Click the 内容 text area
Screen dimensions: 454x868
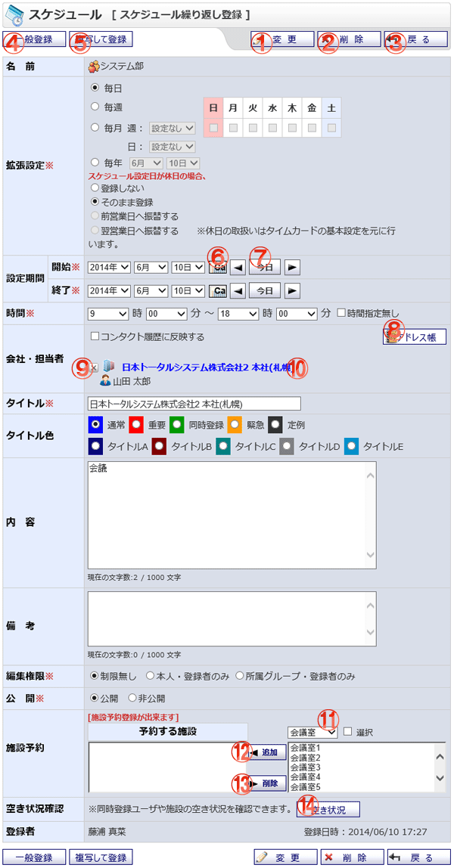point(232,516)
